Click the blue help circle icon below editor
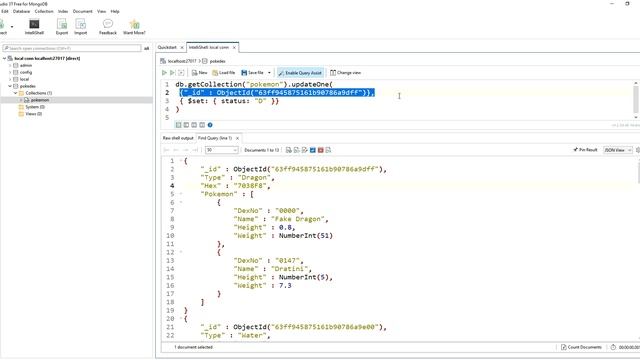This screenshot has height=360, width=640. pos(210,125)
